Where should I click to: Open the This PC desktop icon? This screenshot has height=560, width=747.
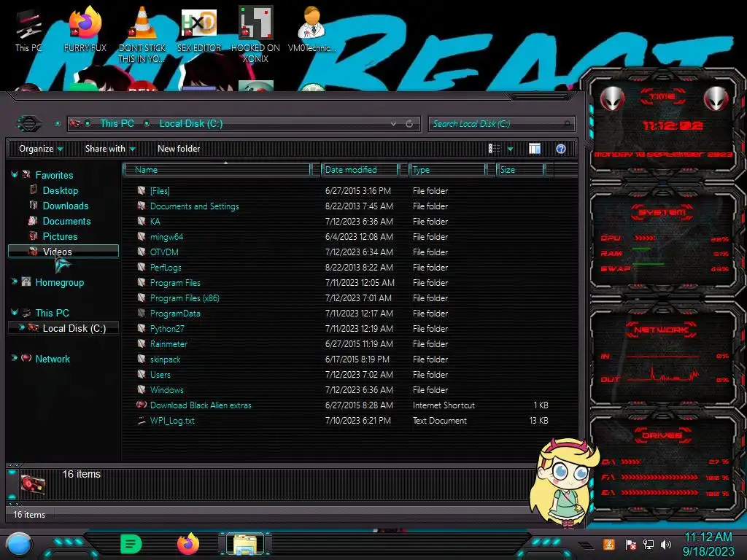click(28, 28)
